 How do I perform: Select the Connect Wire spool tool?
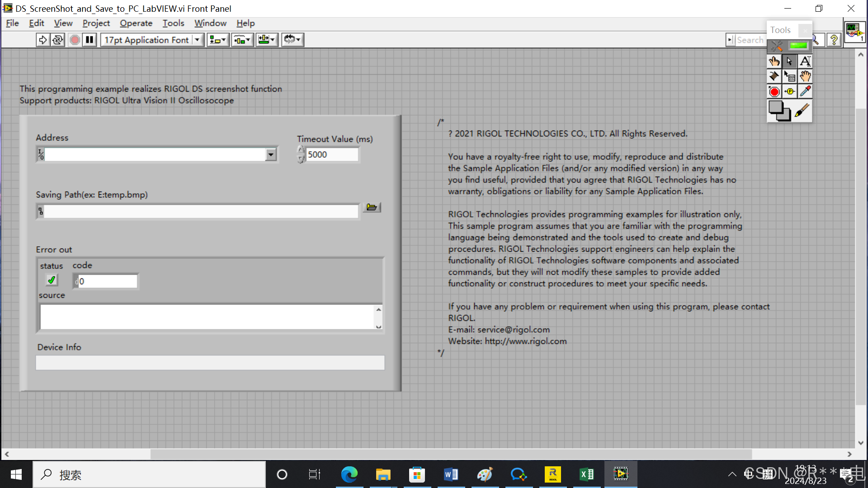774,76
